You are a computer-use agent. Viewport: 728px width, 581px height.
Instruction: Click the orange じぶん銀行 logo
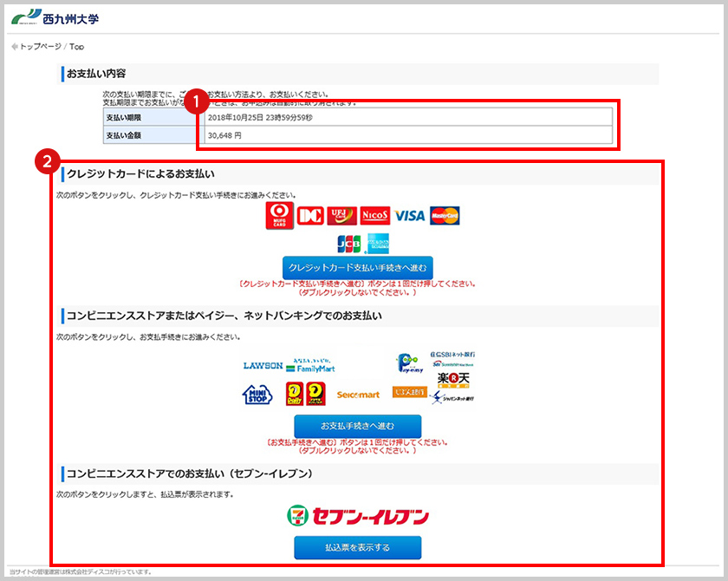pos(409,393)
